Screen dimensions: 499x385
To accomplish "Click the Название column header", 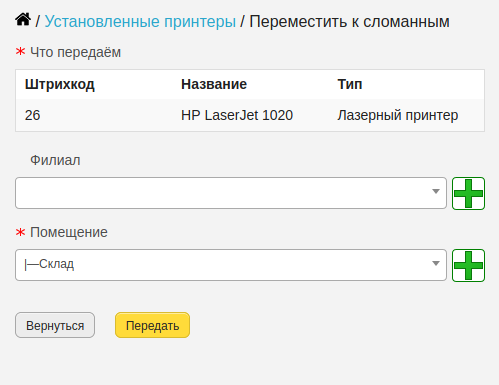I will [x=214, y=84].
